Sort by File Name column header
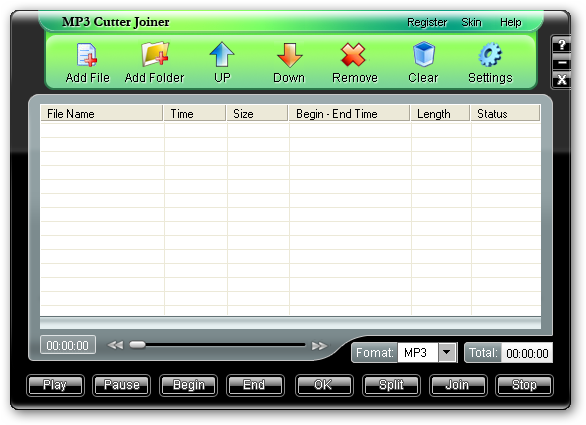Image resolution: width=586 pixels, height=425 pixels. (102, 113)
